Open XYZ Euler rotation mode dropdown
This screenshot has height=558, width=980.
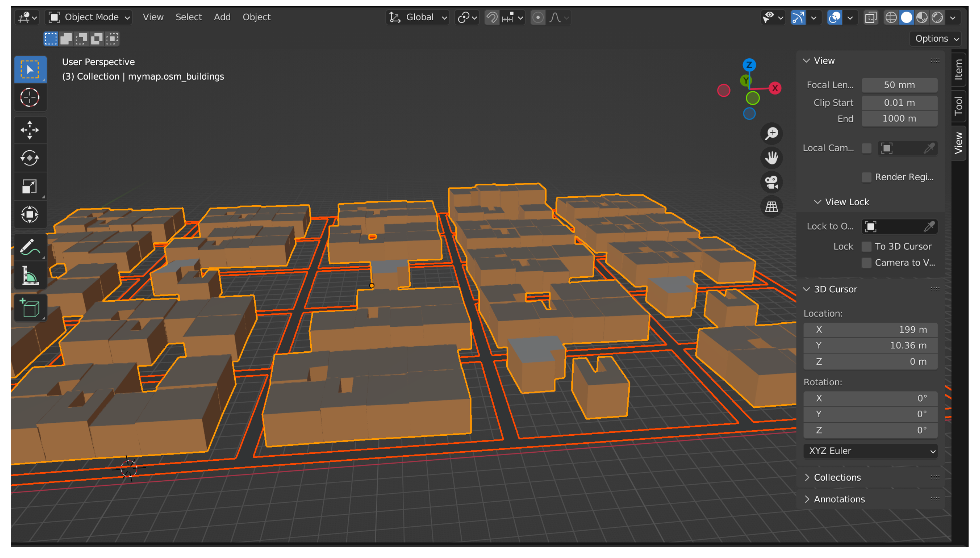[870, 451]
